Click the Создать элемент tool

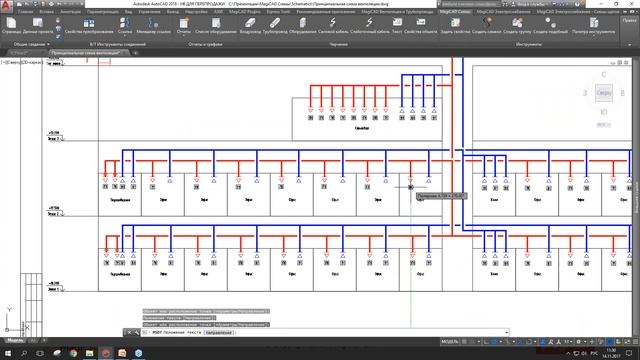point(486,25)
